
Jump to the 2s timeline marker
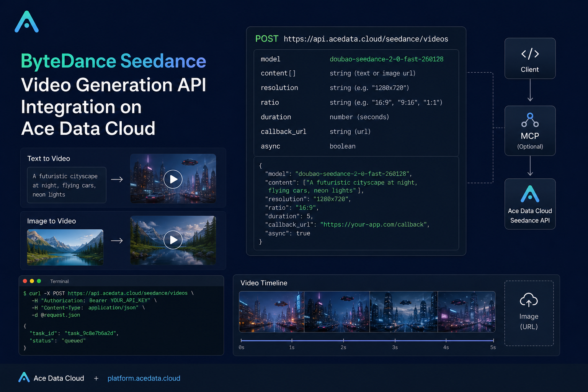pos(343,348)
